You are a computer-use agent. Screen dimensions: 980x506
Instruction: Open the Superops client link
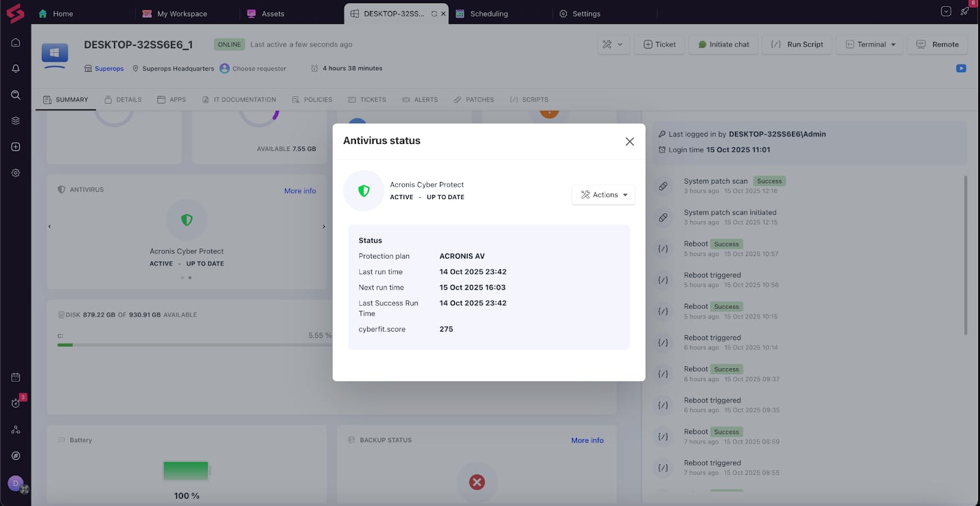(109, 69)
